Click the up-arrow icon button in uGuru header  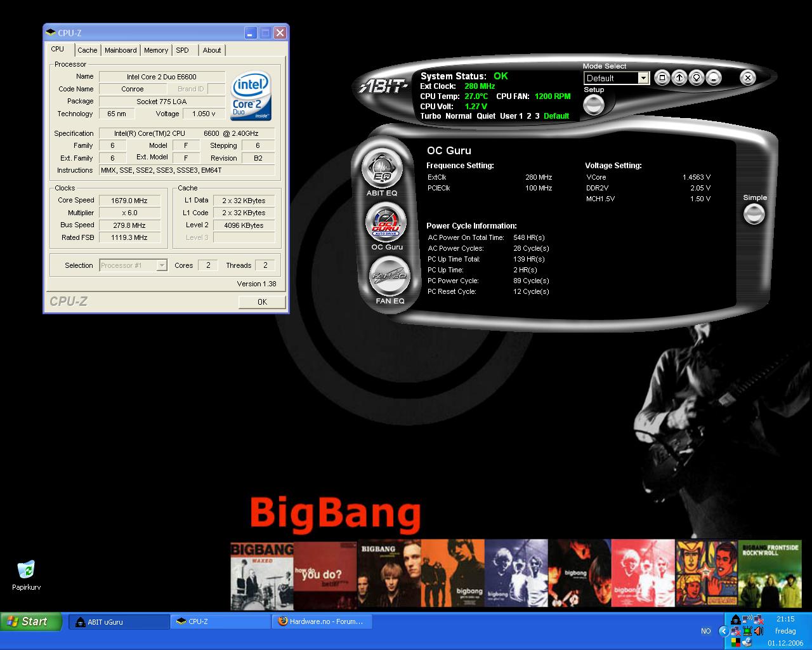pyautogui.click(x=679, y=77)
